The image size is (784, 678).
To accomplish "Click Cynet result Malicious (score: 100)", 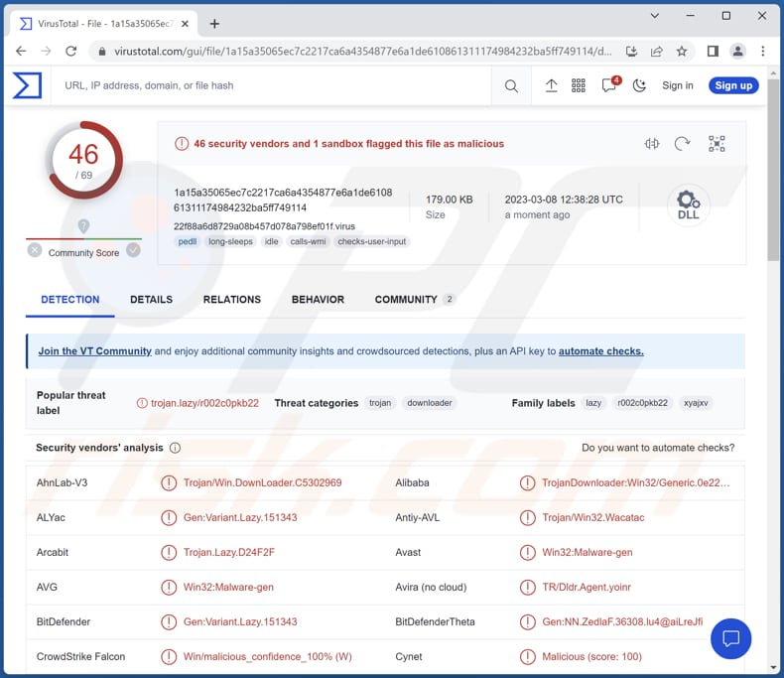I will [592, 656].
